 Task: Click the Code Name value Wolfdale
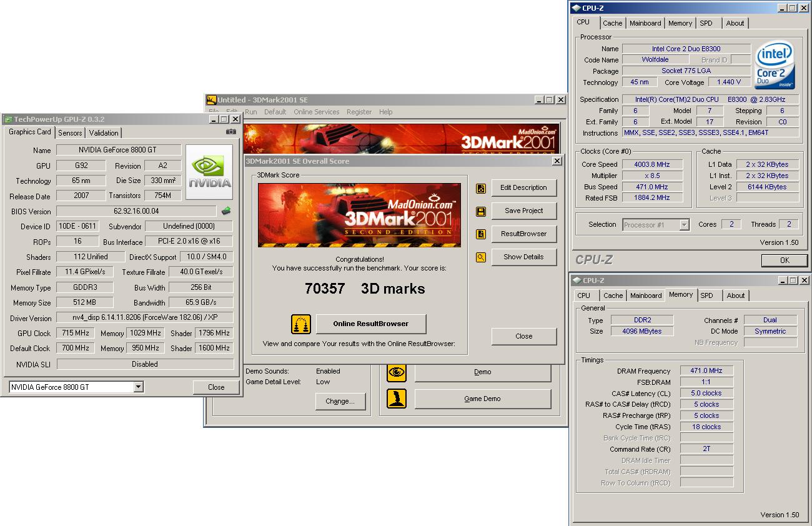pyautogui.click(x=655, y=60)
